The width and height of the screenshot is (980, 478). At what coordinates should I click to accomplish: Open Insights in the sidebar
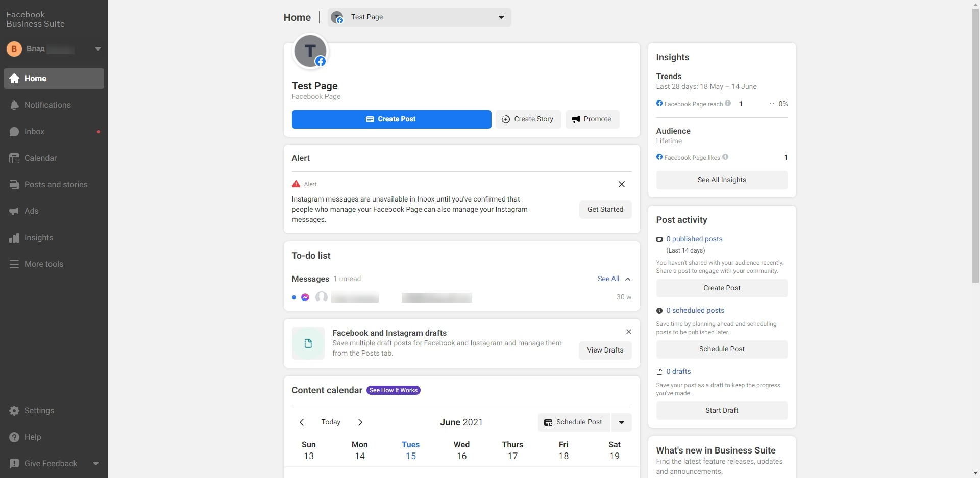click(54, 238)
